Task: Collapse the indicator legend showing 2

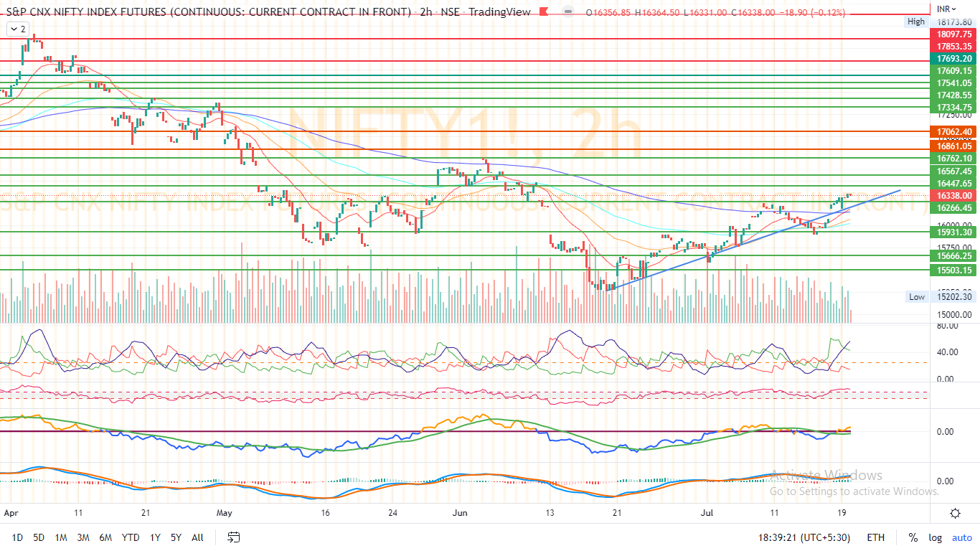Action: (17, 29)
